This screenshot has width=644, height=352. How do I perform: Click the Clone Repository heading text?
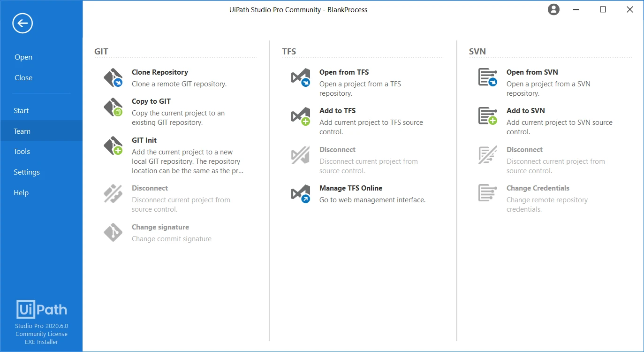click(x=160, y=72)
